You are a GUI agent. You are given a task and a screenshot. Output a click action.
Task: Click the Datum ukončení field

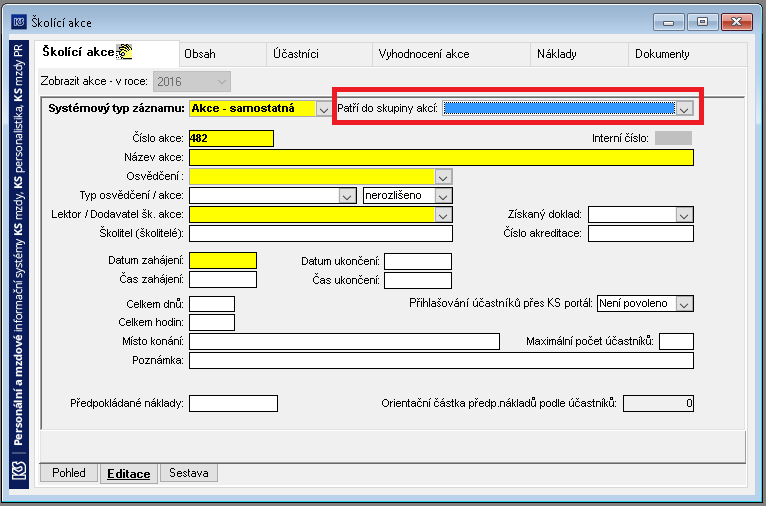[418, 261]
